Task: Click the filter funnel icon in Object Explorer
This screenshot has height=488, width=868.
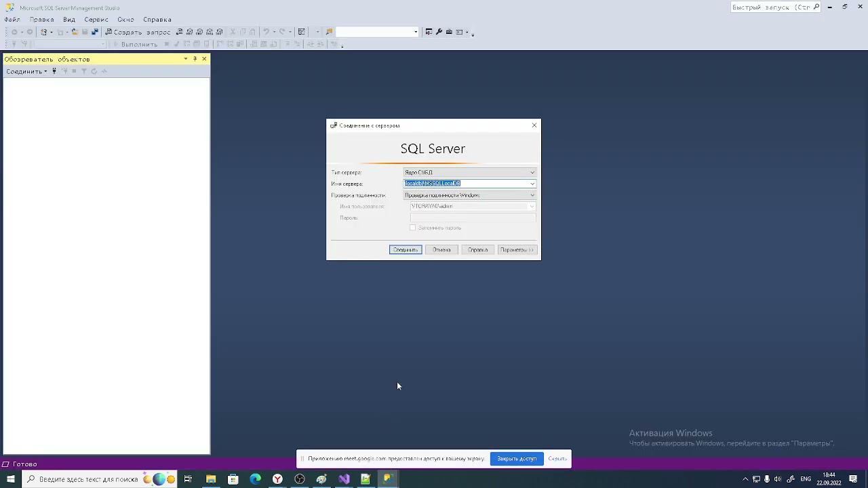Action: pos(84,71)
